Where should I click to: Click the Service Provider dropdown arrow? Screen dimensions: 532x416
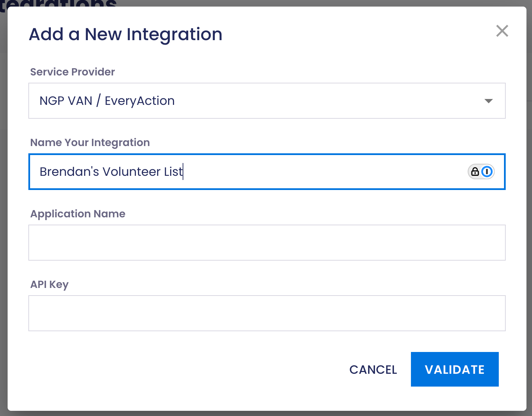pos(488,101)
